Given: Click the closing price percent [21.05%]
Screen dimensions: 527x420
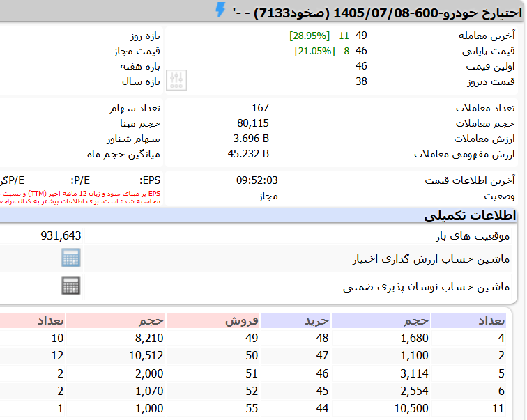Looking at the screenshot, I should (x=314, y=51).
